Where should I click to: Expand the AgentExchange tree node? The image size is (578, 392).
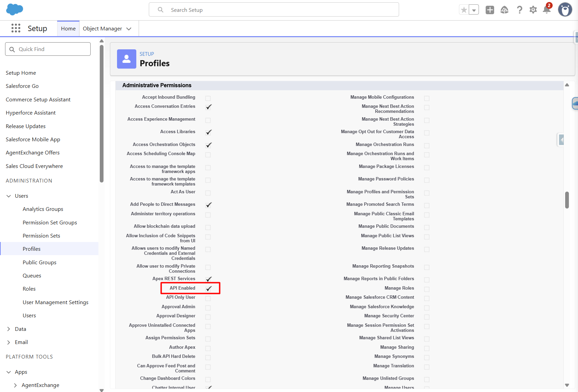pyautogui.click(x=16, y=385)
